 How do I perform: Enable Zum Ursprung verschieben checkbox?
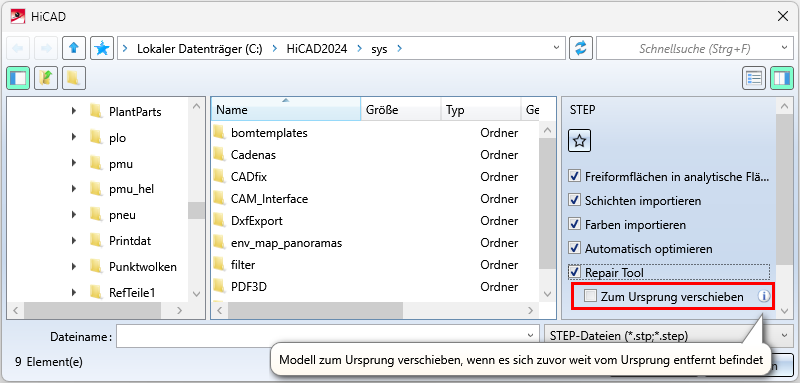(590, 296)
